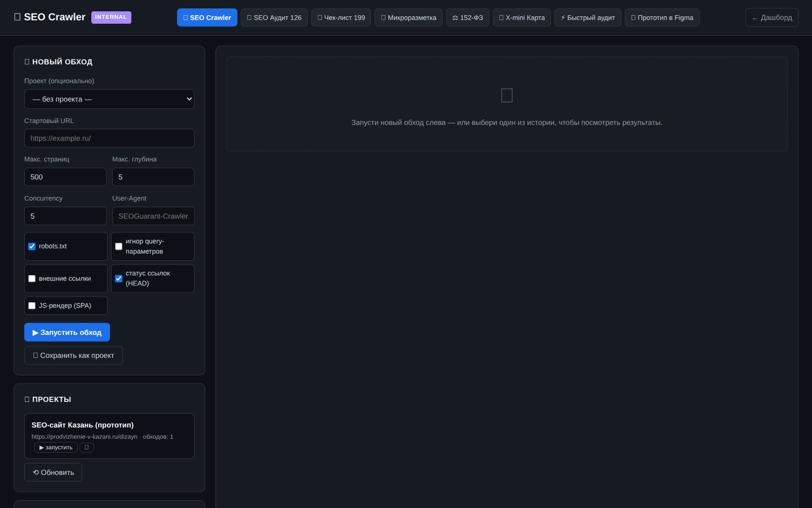Click the icon button next to запустить
Viewport: 812px width, 508px height.
(87, 448)
